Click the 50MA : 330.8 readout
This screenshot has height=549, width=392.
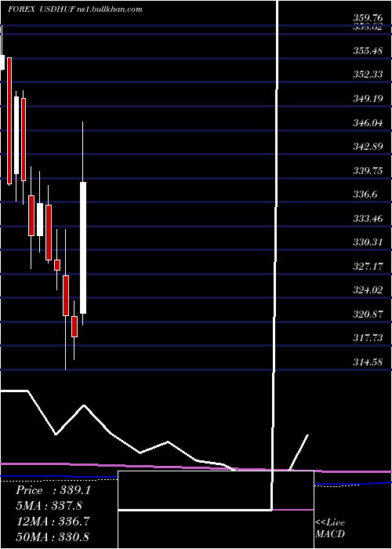tap(53, 536)
